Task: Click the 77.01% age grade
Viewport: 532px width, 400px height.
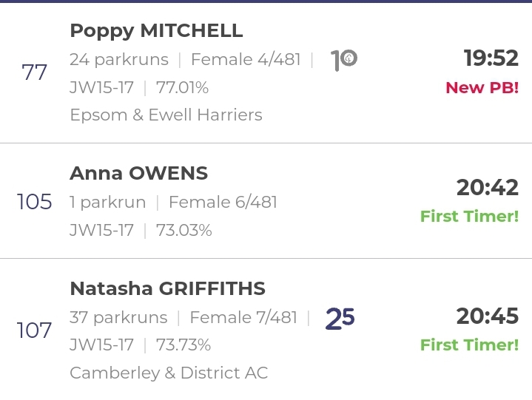Action: tap(182, 88)
